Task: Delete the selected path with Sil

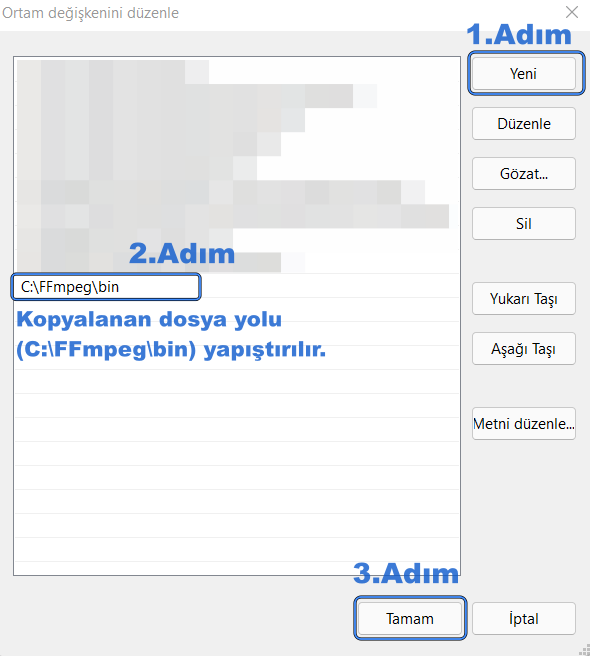Action: pyautogui.click(x=524, y=223)
